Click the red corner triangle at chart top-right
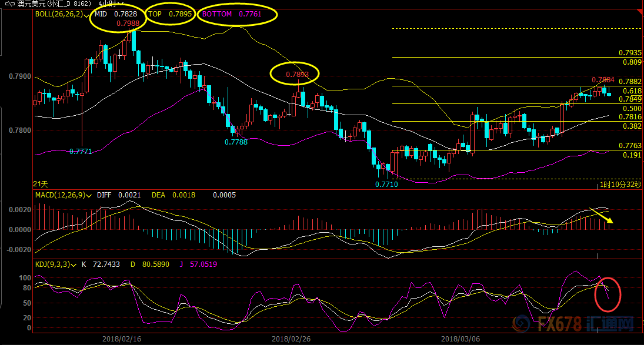644x345 pixels. point(639,11)
